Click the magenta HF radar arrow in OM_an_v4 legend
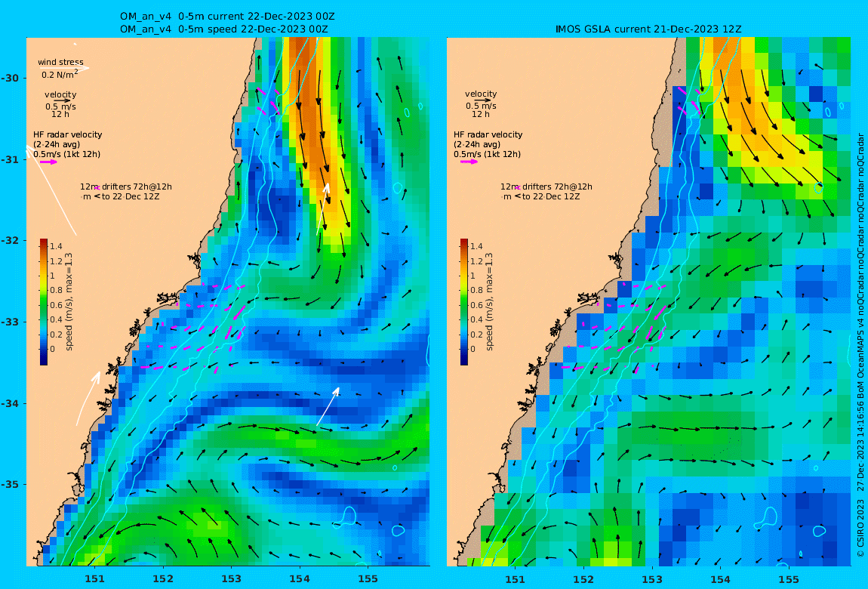 click(49, 162)
